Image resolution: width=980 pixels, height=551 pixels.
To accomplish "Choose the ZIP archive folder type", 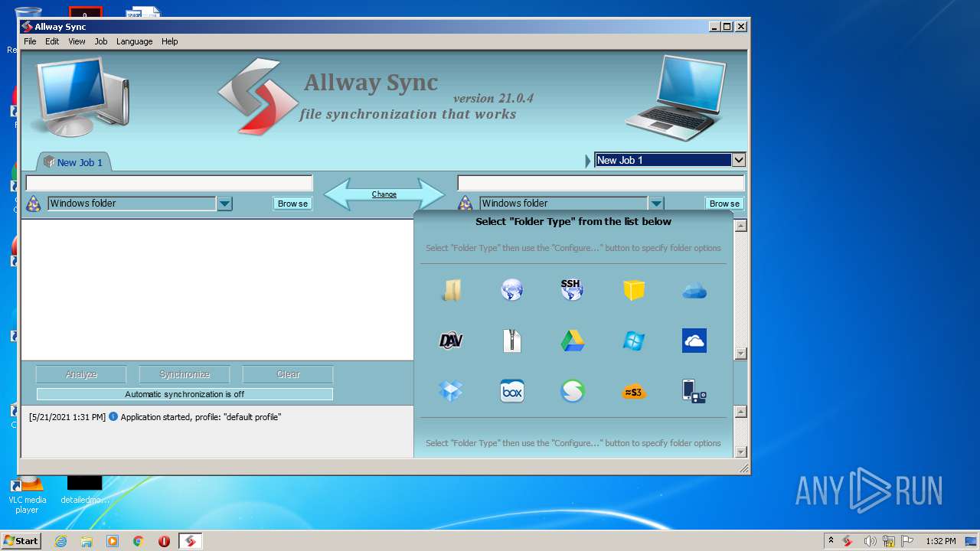I will pyautogui.click(x=511, y=341).
